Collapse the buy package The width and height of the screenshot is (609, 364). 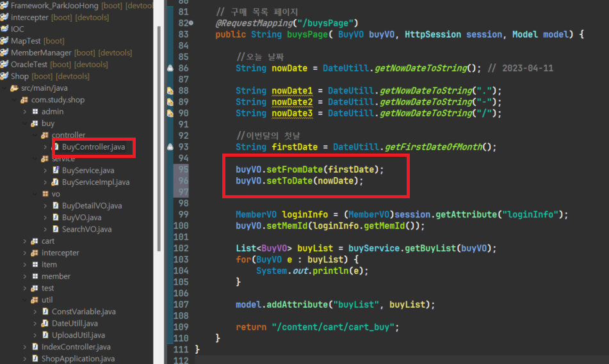point(25,123)
